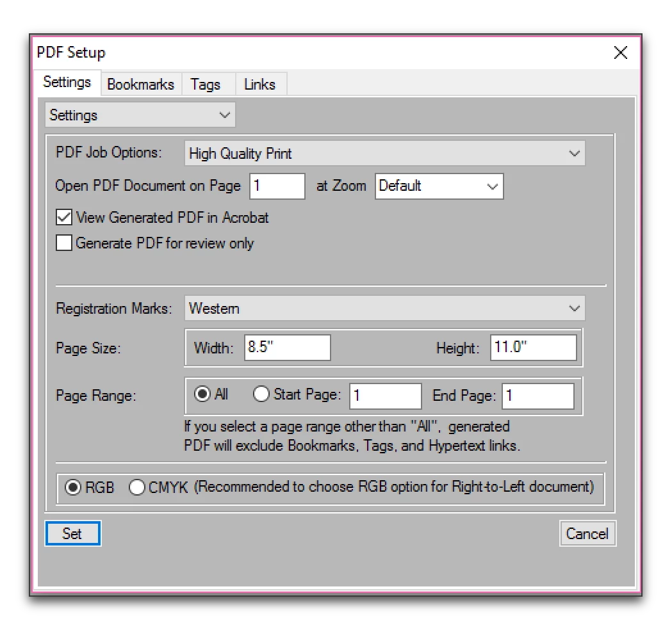The width and height of the screenshot is (672, 630).
Task: Open the Settings dropdown below the tabs
Action: (140, 115)
